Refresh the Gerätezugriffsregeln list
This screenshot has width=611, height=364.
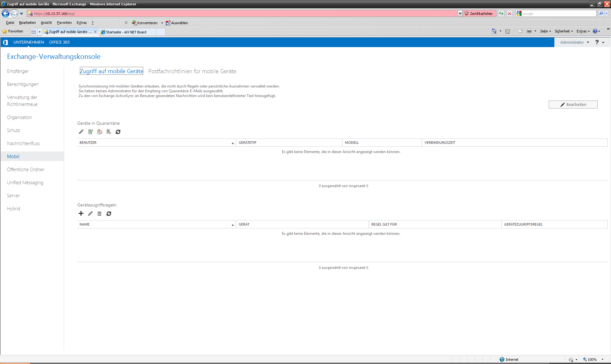tap(109, 213)
